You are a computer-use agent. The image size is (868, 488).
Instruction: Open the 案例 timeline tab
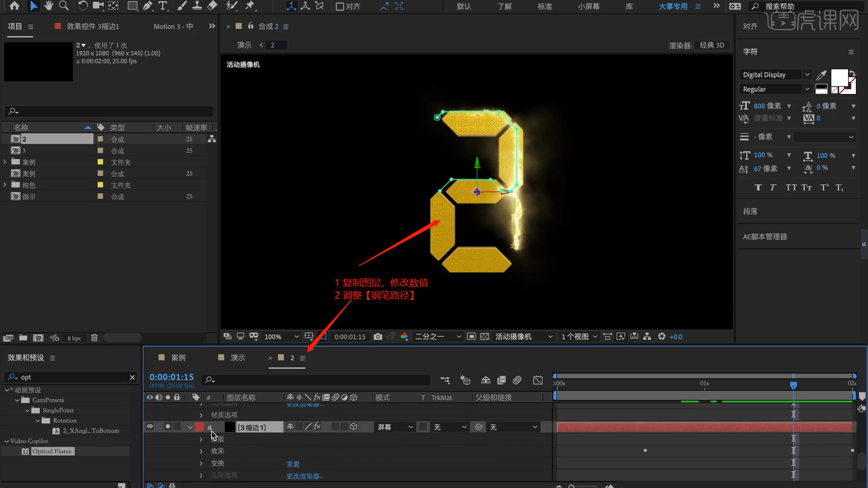tap(178, 357)
